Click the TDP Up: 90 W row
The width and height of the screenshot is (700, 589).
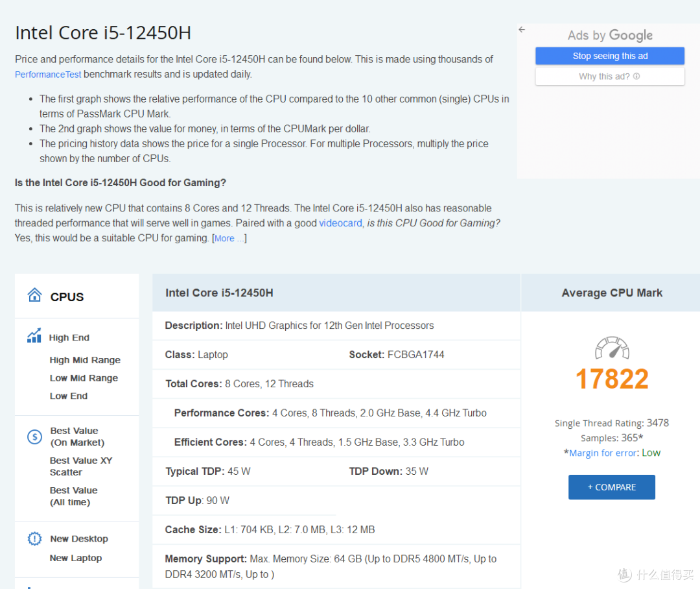coord(197,501)
